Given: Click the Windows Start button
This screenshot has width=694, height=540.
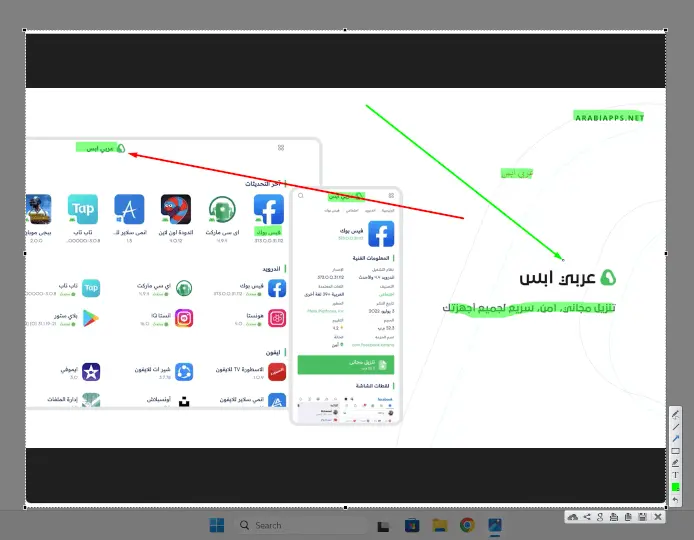Looking at the screenshot, I should coord(216,525).
